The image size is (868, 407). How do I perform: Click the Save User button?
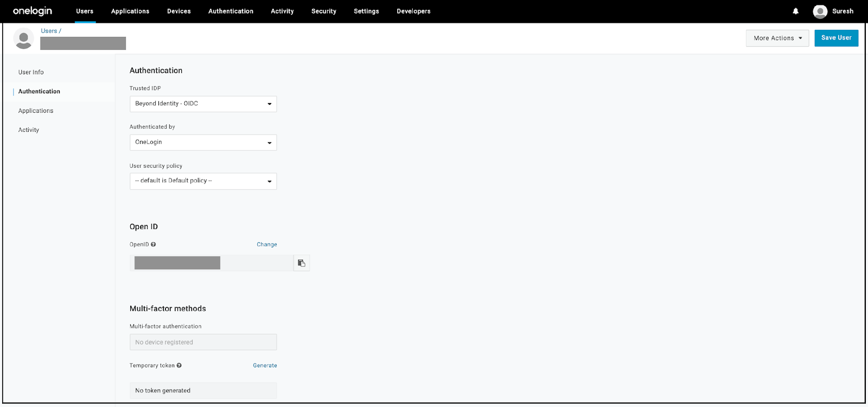pyautogui.click(x=836, y=38)
